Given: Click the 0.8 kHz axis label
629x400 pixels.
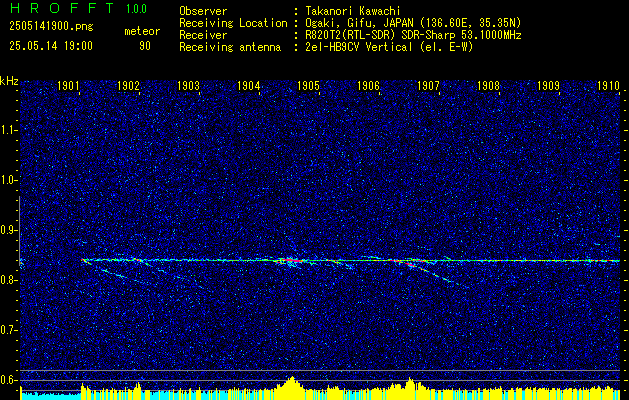Looking at the screenshot, I should click(x=9, y=280).
